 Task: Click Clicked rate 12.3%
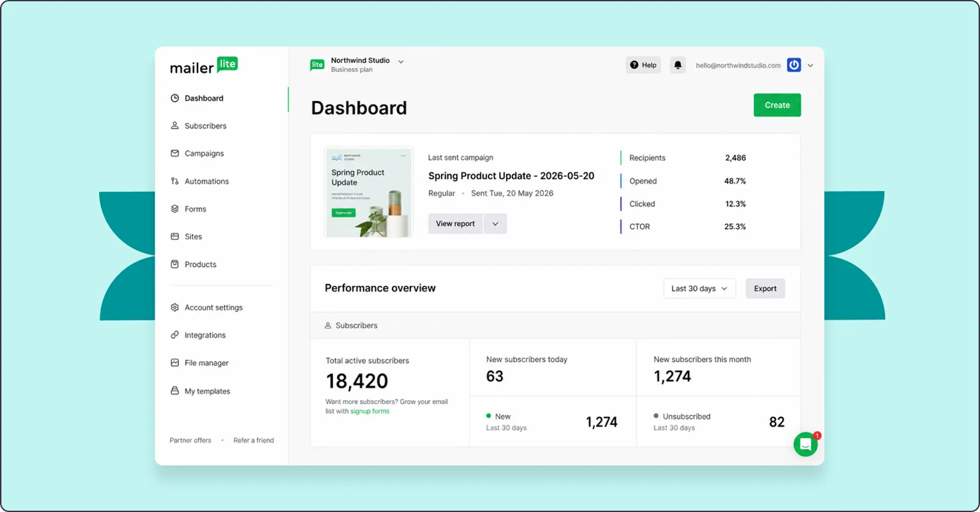[735, 204]
